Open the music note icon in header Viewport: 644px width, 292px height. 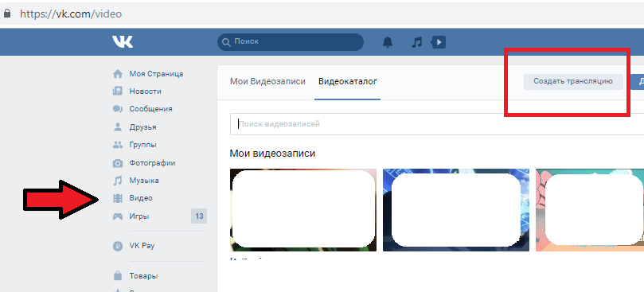(x=417, y=42)
